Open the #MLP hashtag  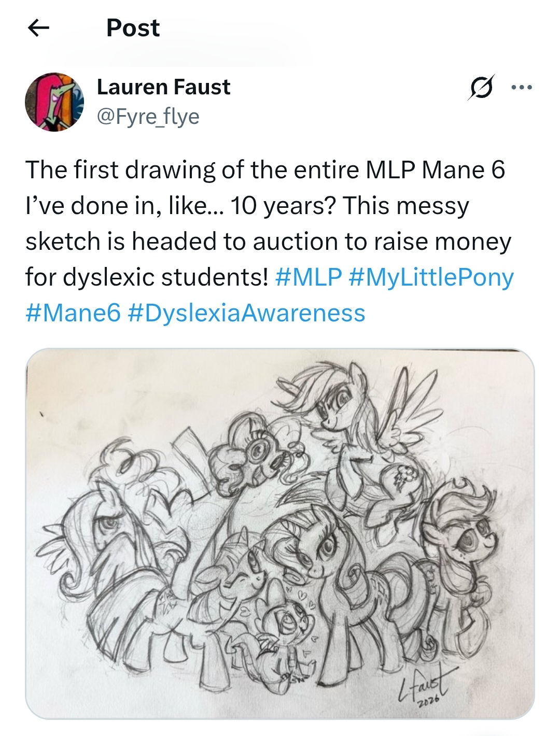pos(309,277)
